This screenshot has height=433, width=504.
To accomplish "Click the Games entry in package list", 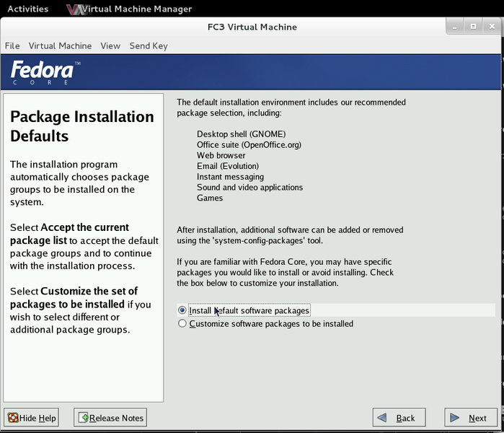I will pyautogui.click(x=210, y=198).
